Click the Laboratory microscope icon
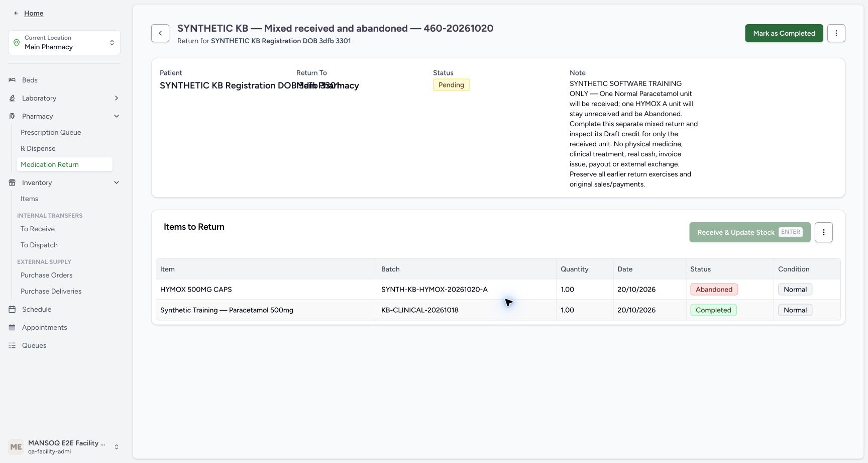868x463 pixels. (x=12, y=98)
